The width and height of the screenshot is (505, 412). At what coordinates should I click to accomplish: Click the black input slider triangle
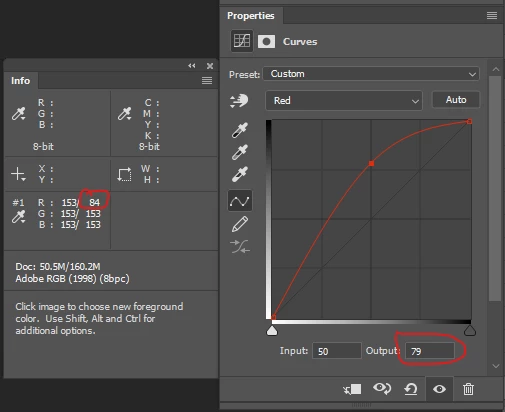[x=470, y=331]
